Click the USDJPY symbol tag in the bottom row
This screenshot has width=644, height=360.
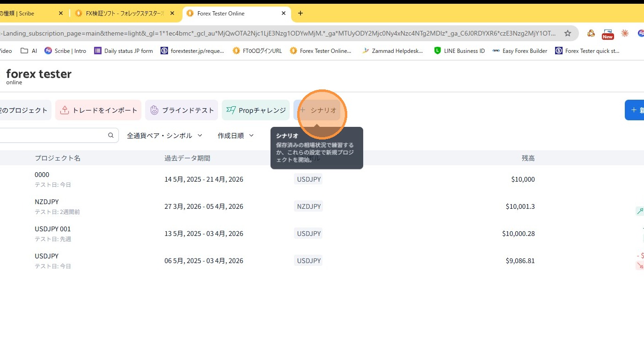point(309,261)
